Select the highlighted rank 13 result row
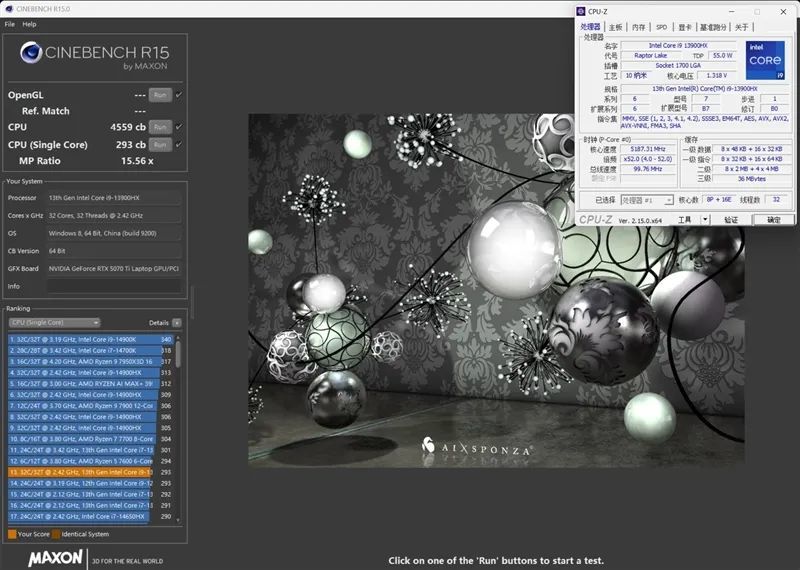800x570 pixels. pos(80,471)
